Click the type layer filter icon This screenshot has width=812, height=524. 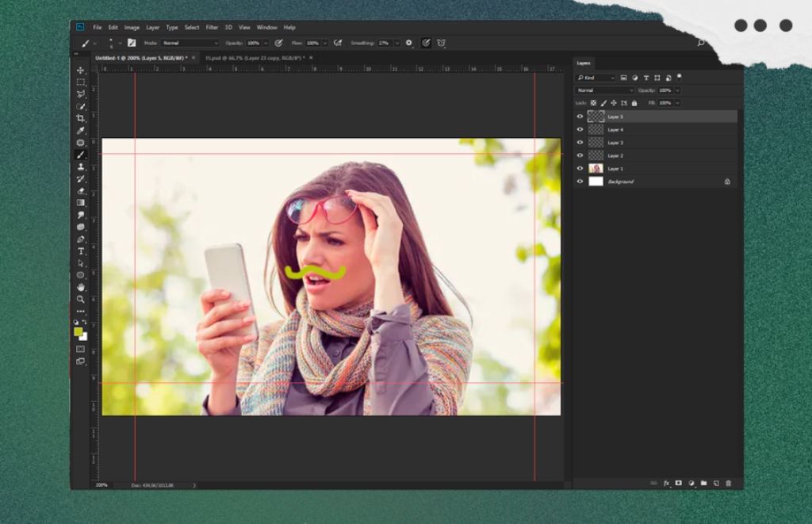pos(646,78)
